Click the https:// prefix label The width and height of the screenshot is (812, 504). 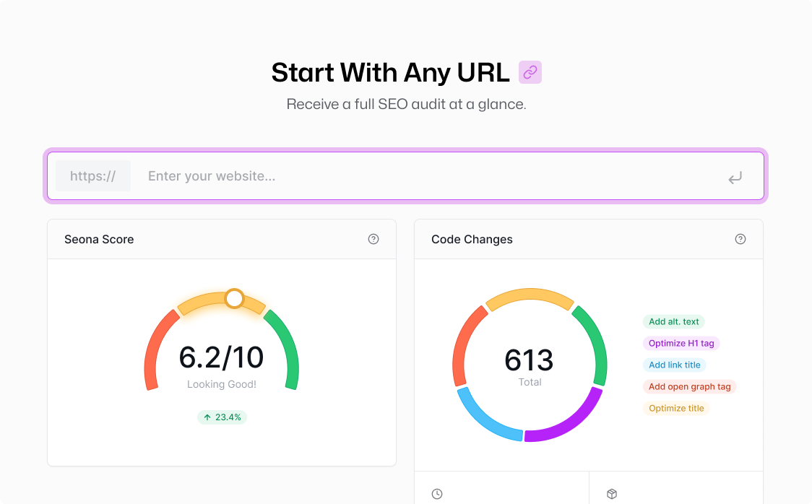(92, 176)
